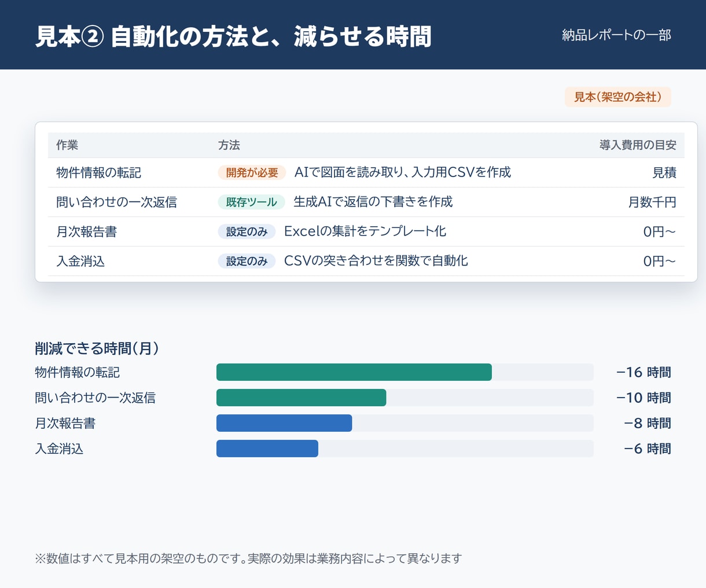Click chart label 入金消込
This screenshot has width=706, height=588.
point(59,449)
